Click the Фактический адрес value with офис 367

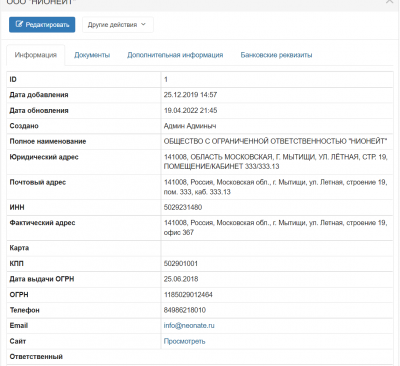pyautogui.click(x=275, y=228)
